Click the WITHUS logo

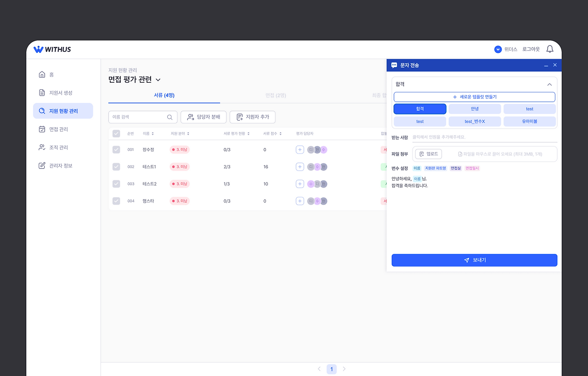coord(52,49)
